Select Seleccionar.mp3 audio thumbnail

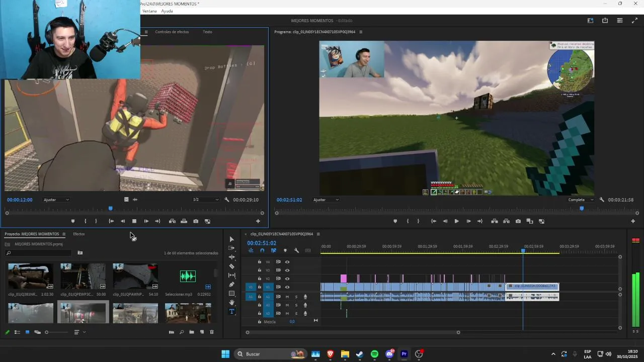[188, 276]
